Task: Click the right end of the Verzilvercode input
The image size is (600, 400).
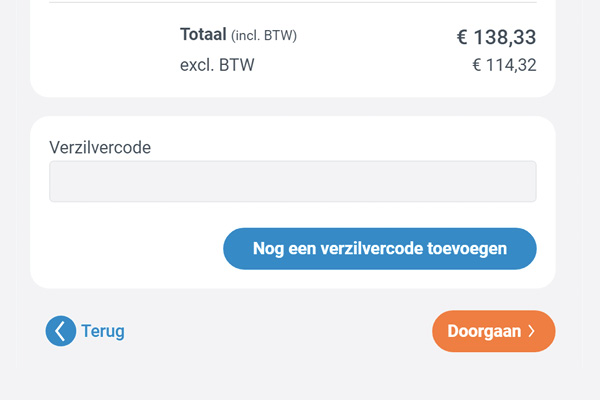Action: (524, 181)
